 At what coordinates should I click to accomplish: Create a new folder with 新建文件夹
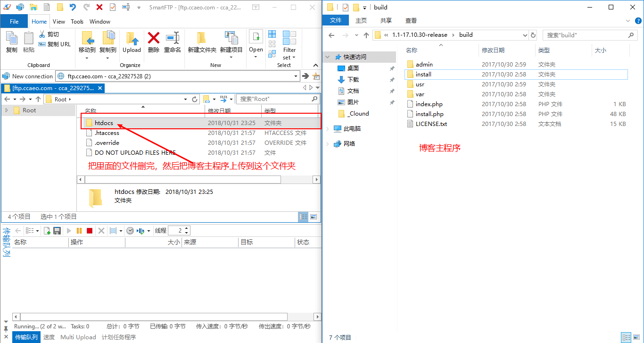(x=202, y=42)
